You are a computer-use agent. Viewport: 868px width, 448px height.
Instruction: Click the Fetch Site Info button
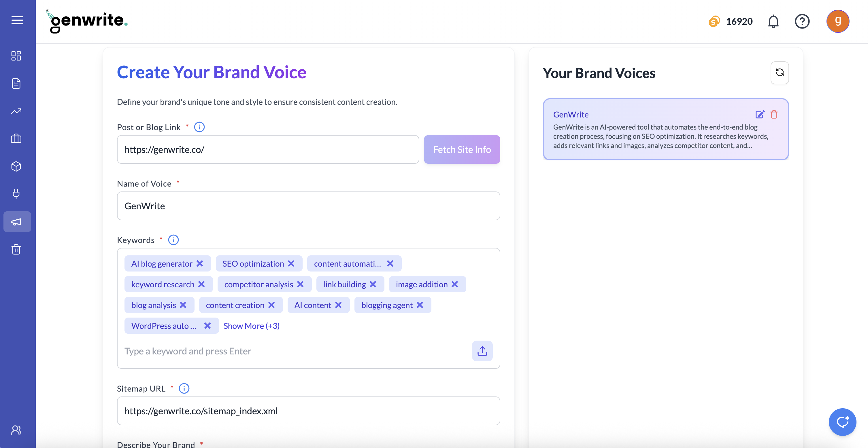462,149
